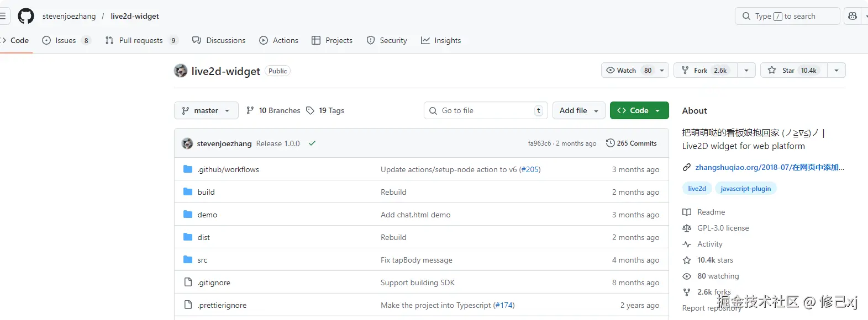Image resolution: width=868 pixels, height=320 pixels.
Task: Open the .gitignore file icon
Action: (x=188, y=282)
